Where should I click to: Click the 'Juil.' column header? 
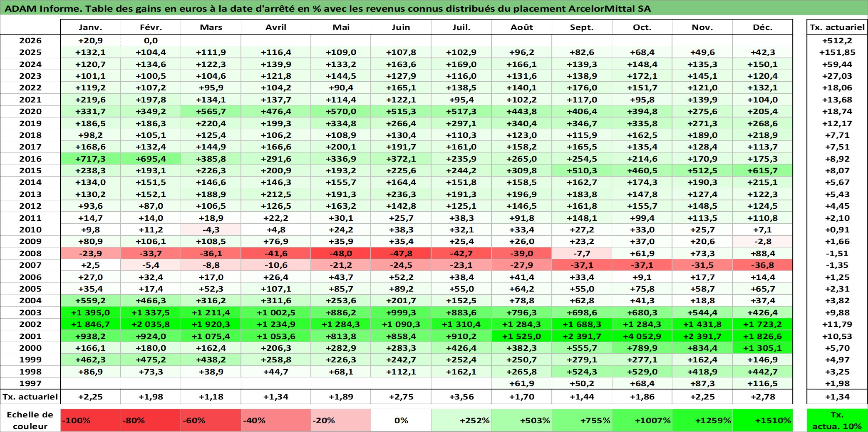[x=461, y=27]
